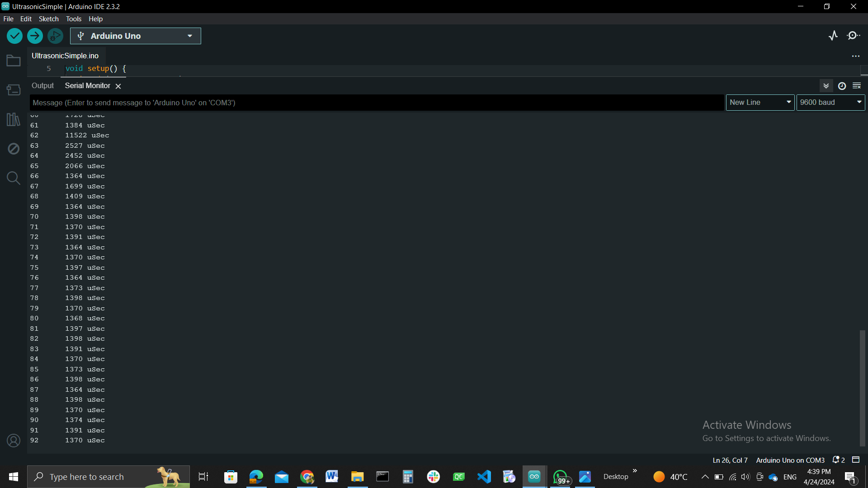Open the 9600 baud rate dropdown
The height and width of the screenshot is (488, 868).
coord(830,103)
